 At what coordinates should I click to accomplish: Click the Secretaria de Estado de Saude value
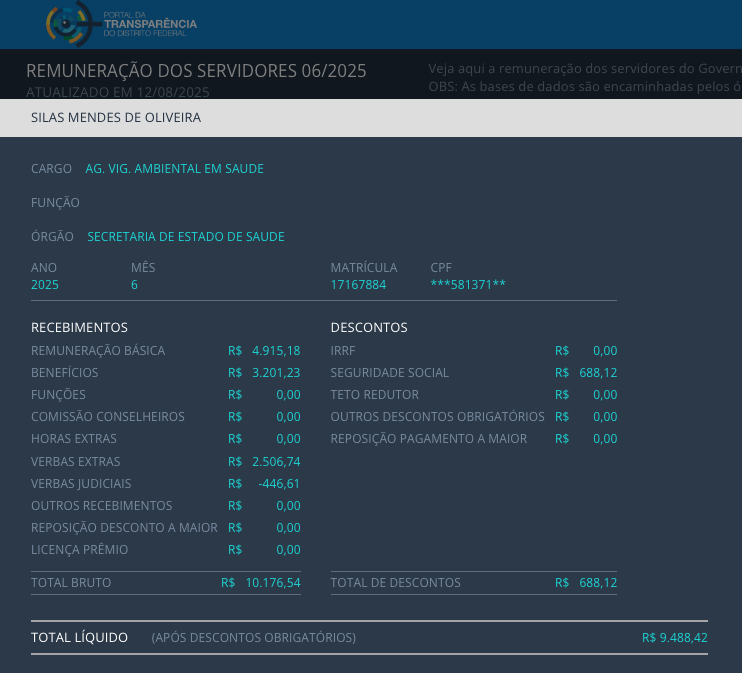click(186, 237)
